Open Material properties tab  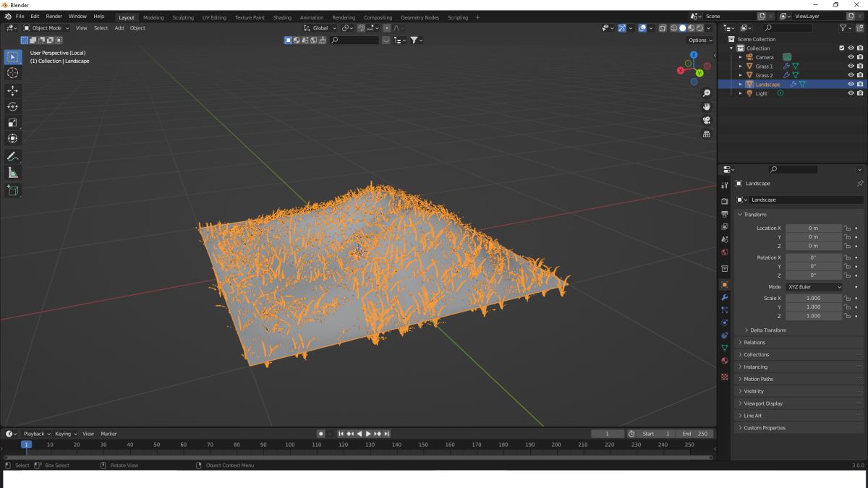[x=725, y=360]
